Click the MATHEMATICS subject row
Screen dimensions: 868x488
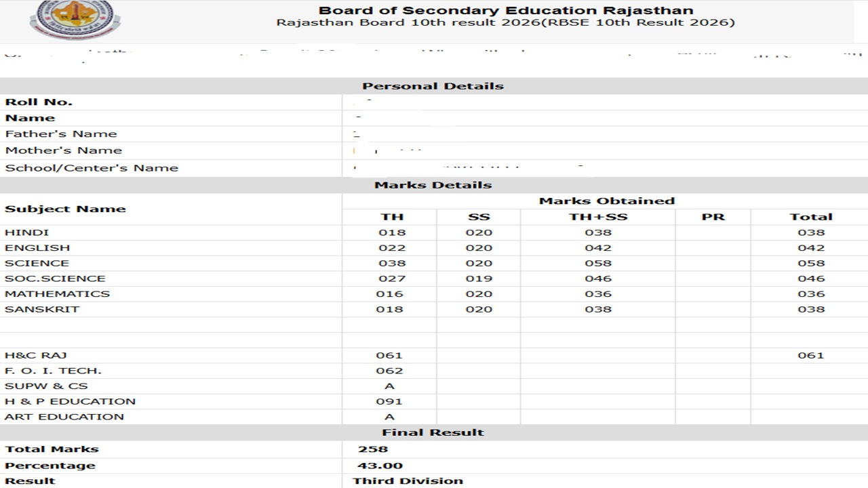(57, 293)
